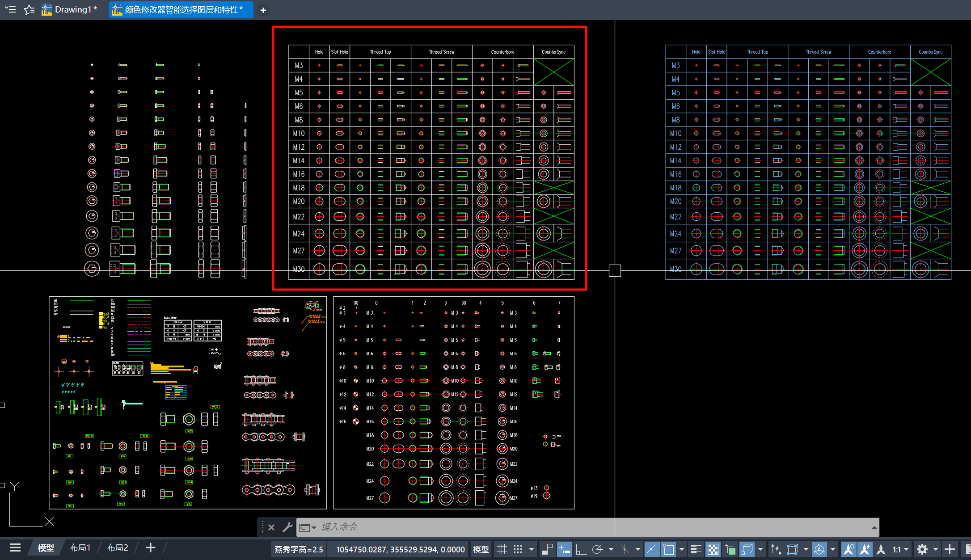The width and height of the screenshot is (971, 560).
Task: Open recent commands dropdown in command line
Action: click(x=308, y=527)
